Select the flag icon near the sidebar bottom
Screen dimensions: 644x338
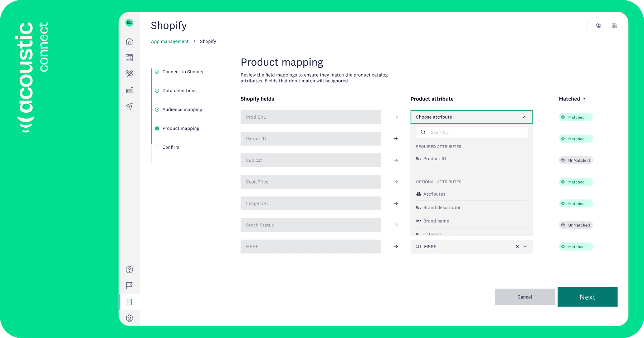[129, 285]
